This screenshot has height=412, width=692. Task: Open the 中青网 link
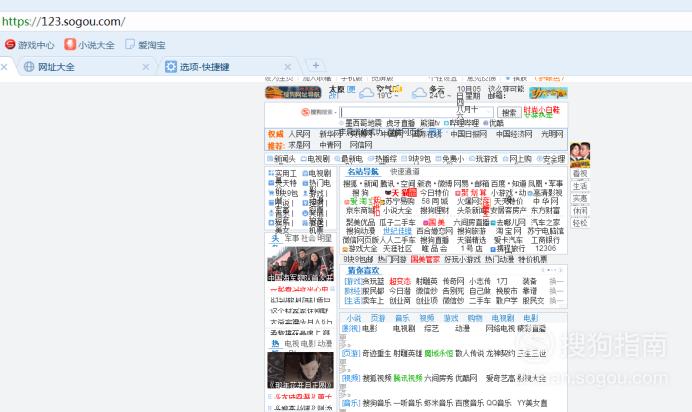pyautogui.click(x=330, y=145)
